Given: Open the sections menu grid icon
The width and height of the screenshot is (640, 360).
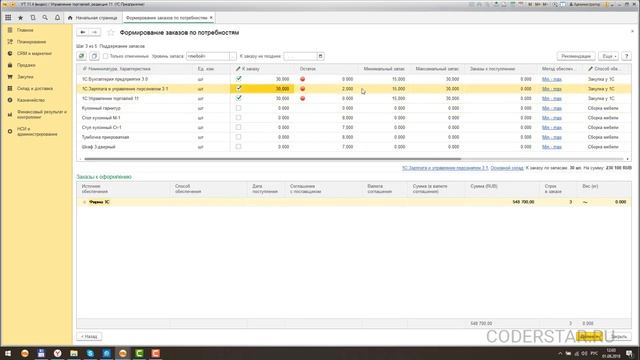Looking at the screenshot, I should point(8,18).
